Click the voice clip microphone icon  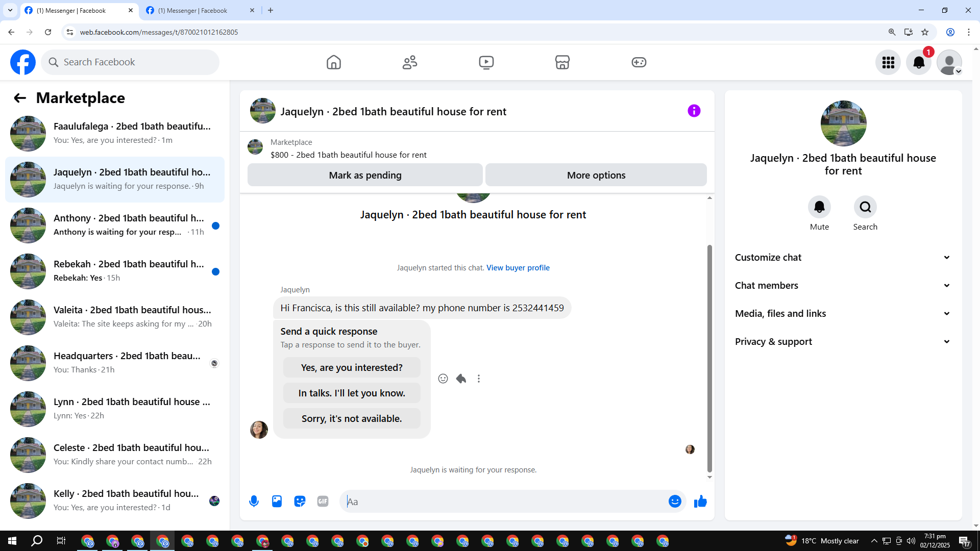[x=254, y=502]
